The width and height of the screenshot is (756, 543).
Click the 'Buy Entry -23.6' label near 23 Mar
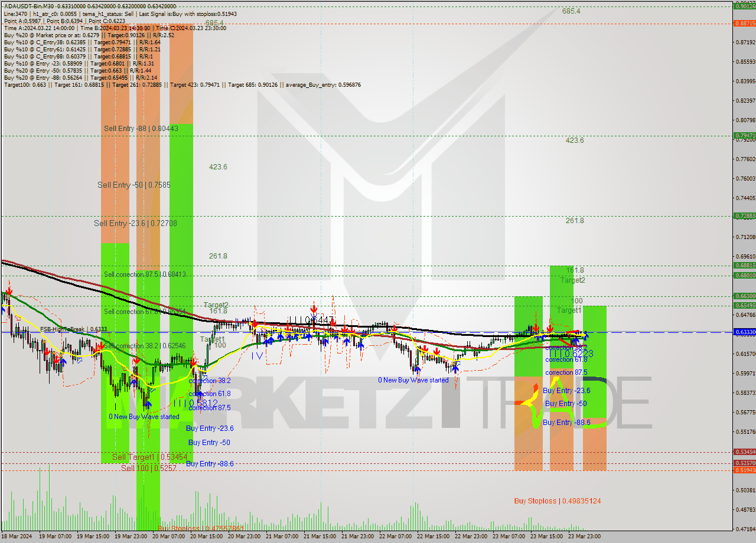(x=566, y=391)
